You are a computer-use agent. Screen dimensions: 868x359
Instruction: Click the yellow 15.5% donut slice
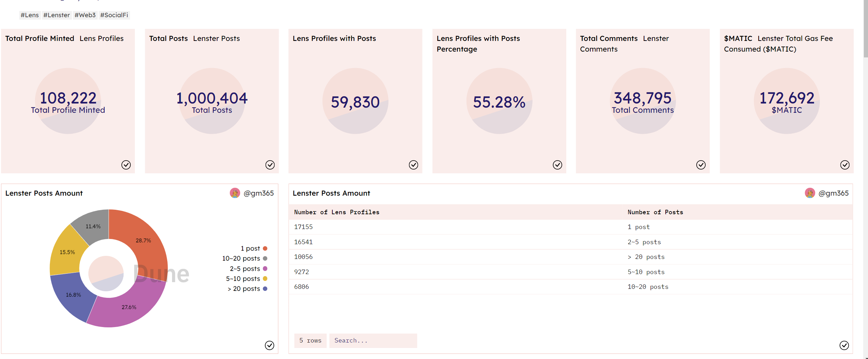66,252
